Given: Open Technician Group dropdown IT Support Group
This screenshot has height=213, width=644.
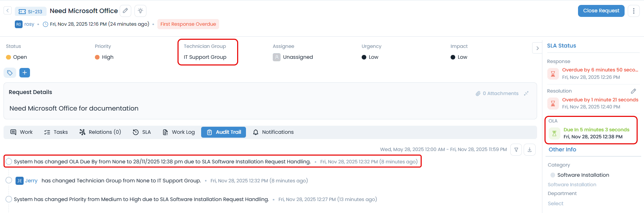Looking at the screenshot, I should pos(205,57).
